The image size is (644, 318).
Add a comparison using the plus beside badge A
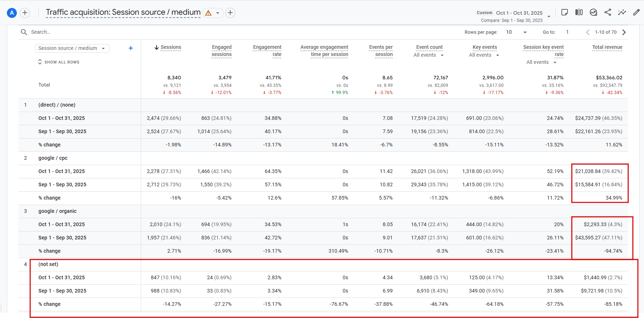[x=25, y=13]
